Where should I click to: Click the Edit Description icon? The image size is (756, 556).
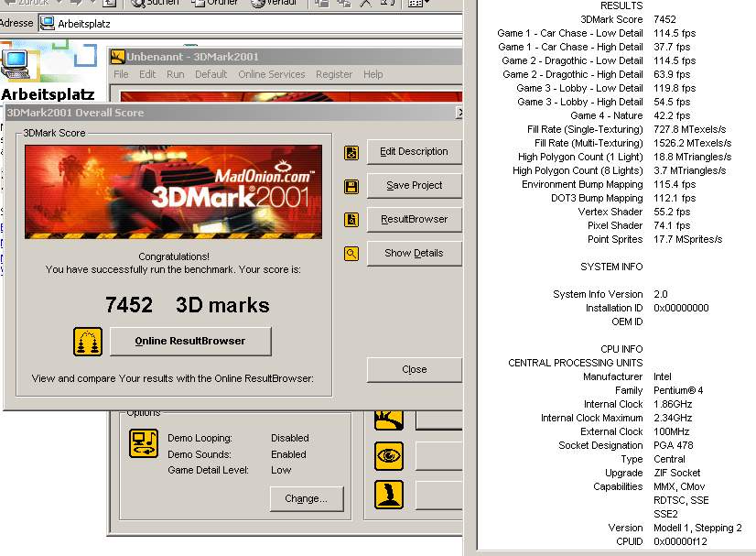coord(351,153)
